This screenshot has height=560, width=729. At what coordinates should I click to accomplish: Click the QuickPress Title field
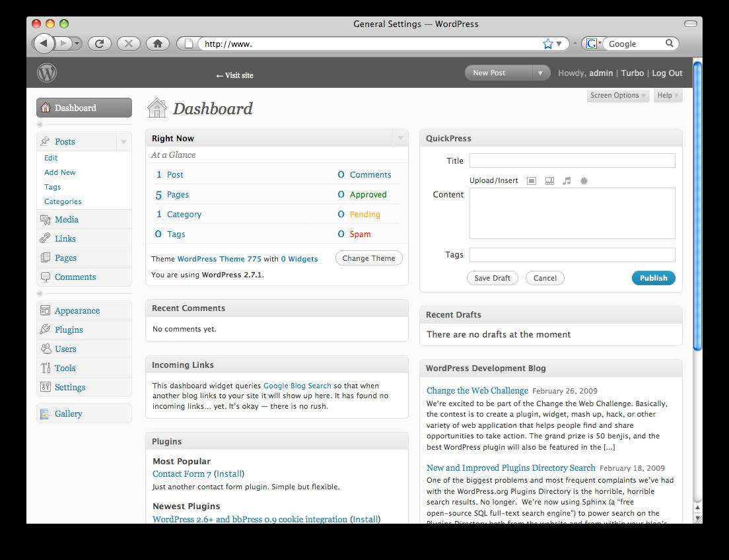tap(573, 160)
